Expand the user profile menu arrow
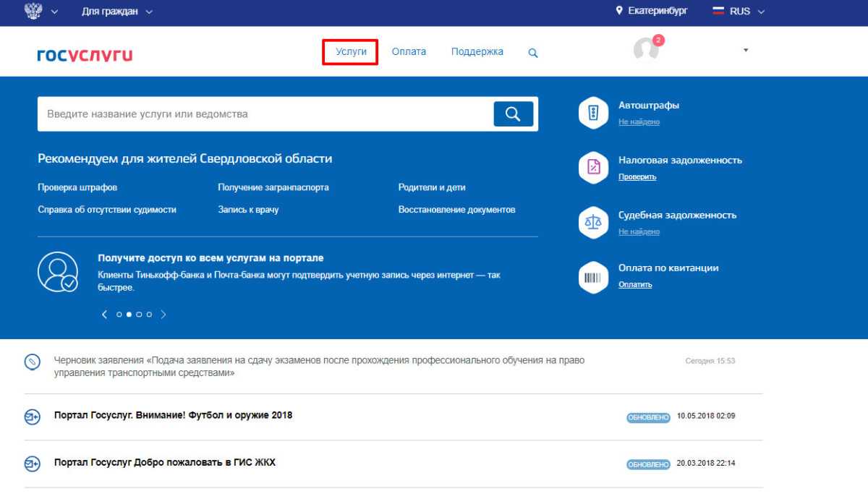The image size is (868, 499). click(746, 51)
